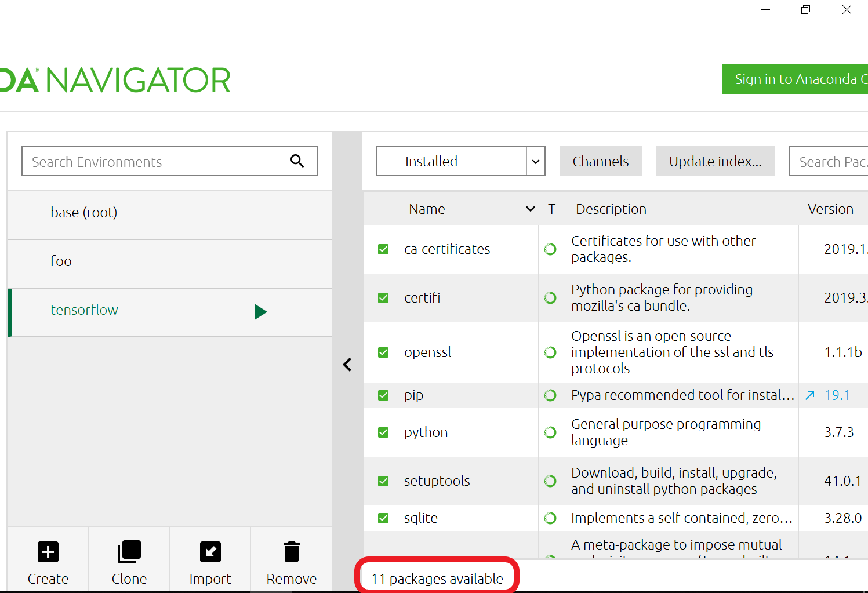Click Sign in to Anaconda Cloud button
This screenshot has width=868, height=593.
pyautogui.click(x=795, y=79)
